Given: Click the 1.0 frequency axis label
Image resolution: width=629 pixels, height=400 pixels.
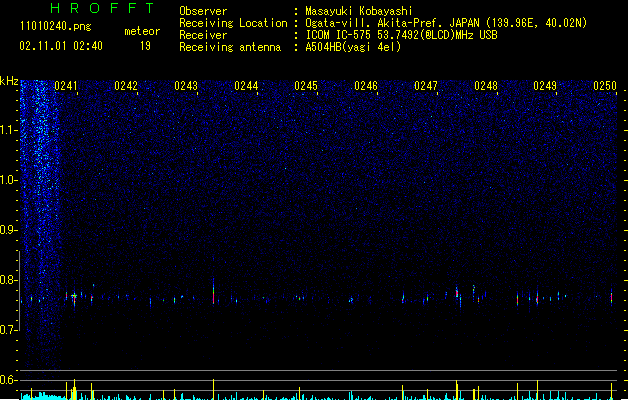Looking at the screenshot, I should [x=9, y=180].
